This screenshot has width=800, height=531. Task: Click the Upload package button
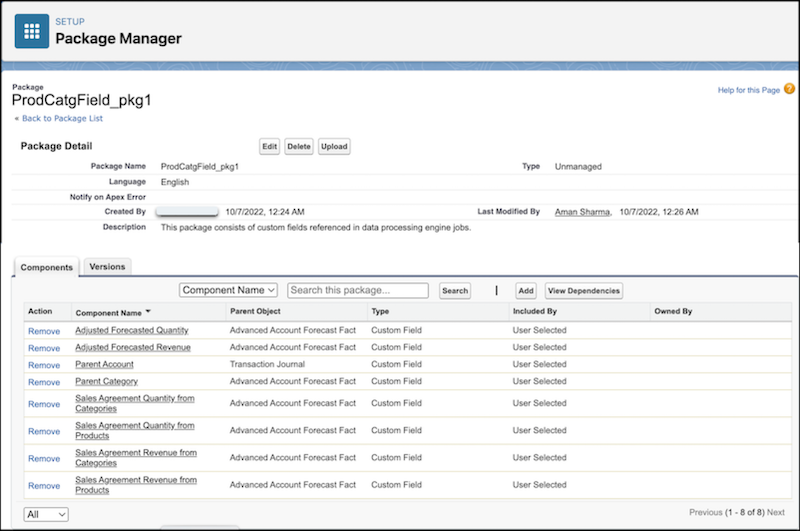click(x=334, y=146)
